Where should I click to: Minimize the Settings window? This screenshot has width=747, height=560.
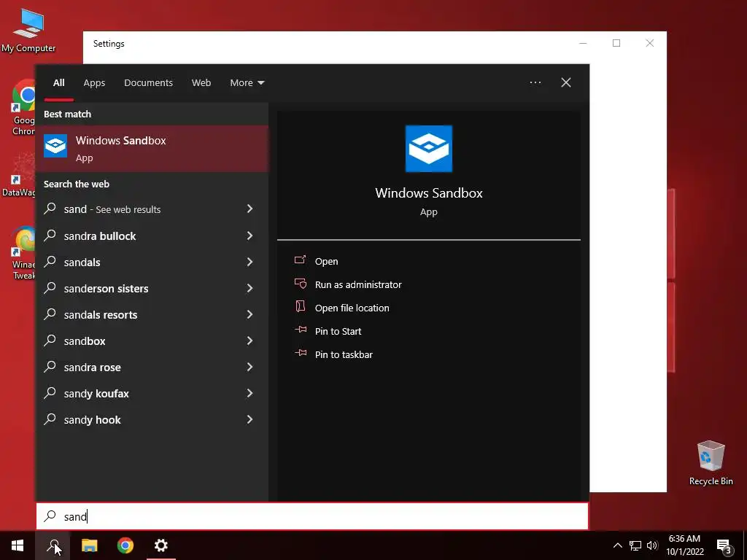tap(583, 43)
